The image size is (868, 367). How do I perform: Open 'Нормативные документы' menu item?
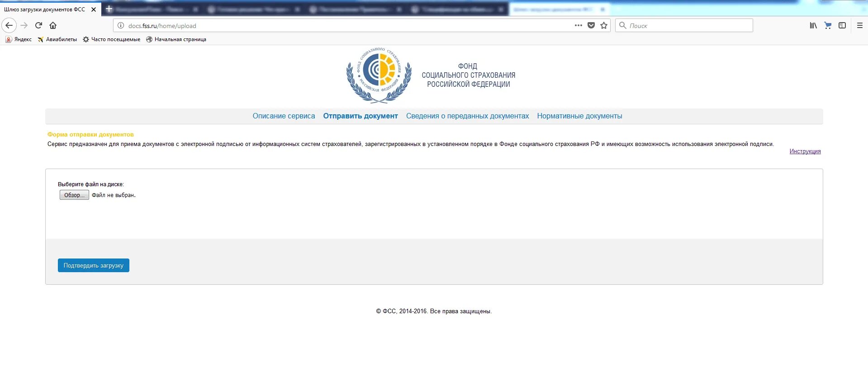[x=579, y=116]
